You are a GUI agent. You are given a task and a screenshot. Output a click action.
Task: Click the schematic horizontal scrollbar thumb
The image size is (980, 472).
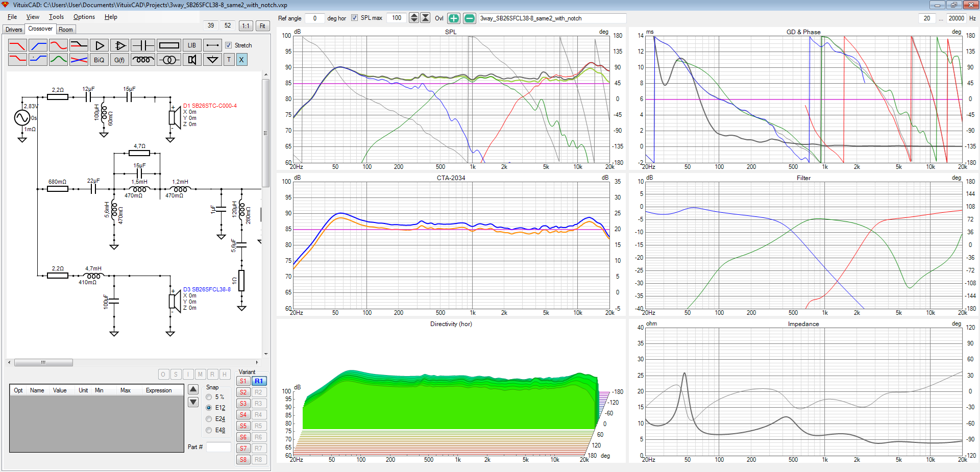tap(43, 363)
